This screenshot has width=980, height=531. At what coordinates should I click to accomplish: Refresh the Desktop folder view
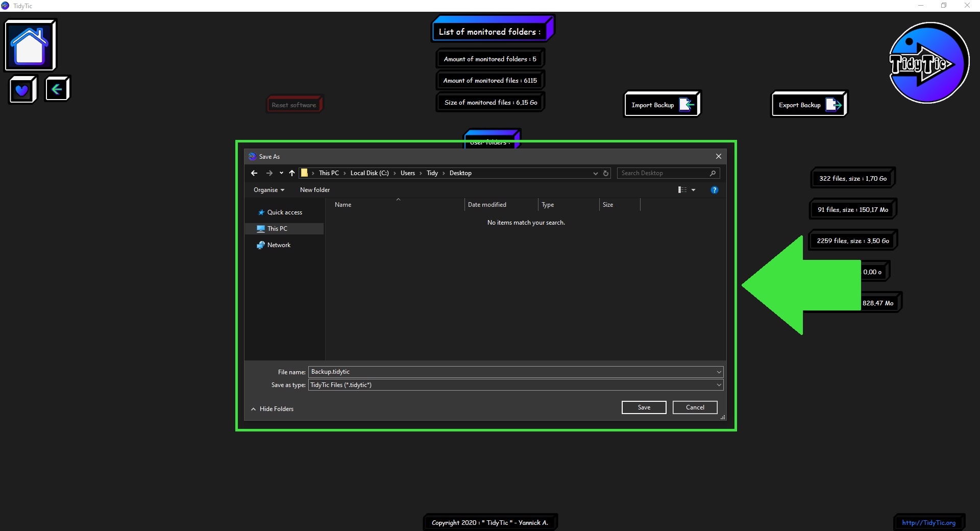pyautogui.click(x=606, y=173)
